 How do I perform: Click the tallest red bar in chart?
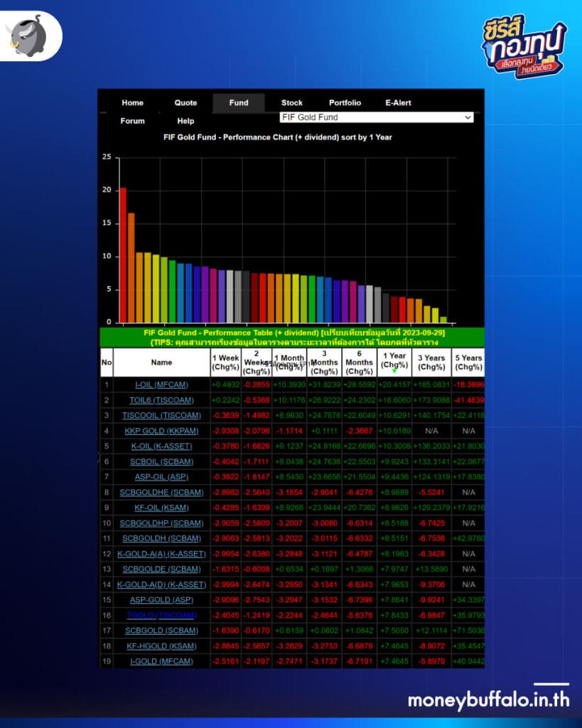click(123, 255)
